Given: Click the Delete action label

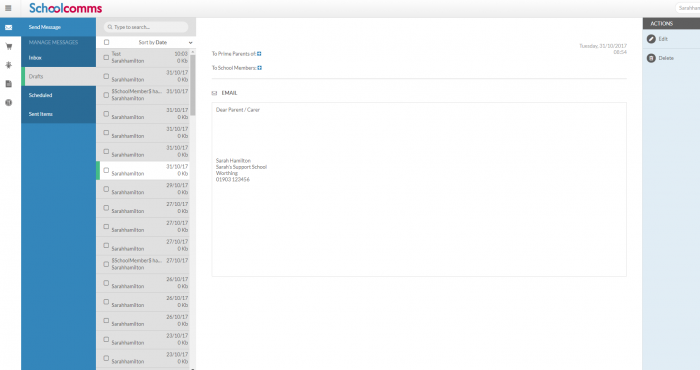Looking at the screenshot, I should point(666,58).
